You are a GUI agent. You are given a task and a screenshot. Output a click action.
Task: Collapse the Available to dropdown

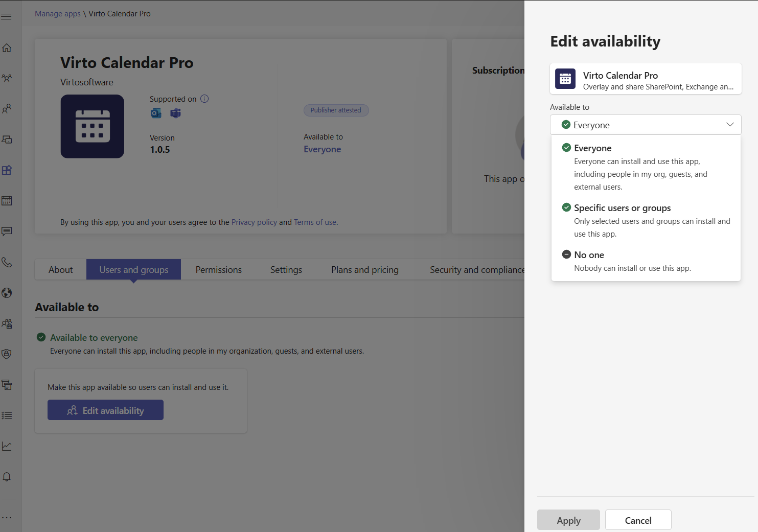coord(646,125)
